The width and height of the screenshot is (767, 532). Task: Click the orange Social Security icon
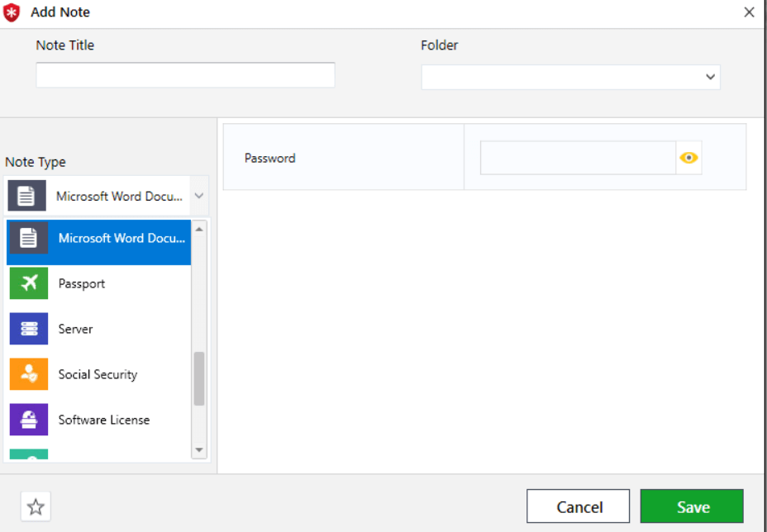click(x=28, y=374)
